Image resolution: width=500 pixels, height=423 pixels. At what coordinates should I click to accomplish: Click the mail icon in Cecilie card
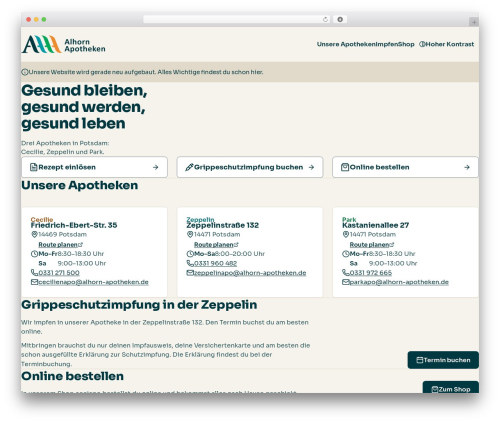point(34,282)
